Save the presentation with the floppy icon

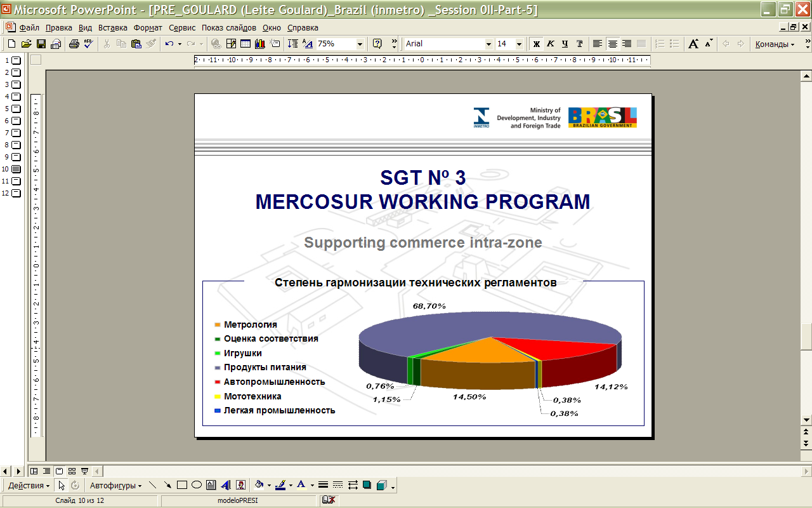[41, 44]
